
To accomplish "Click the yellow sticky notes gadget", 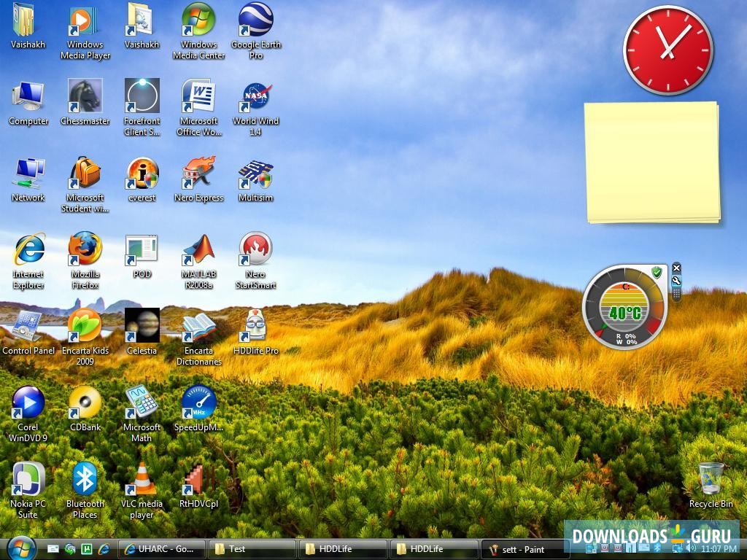I will (652, 163).
